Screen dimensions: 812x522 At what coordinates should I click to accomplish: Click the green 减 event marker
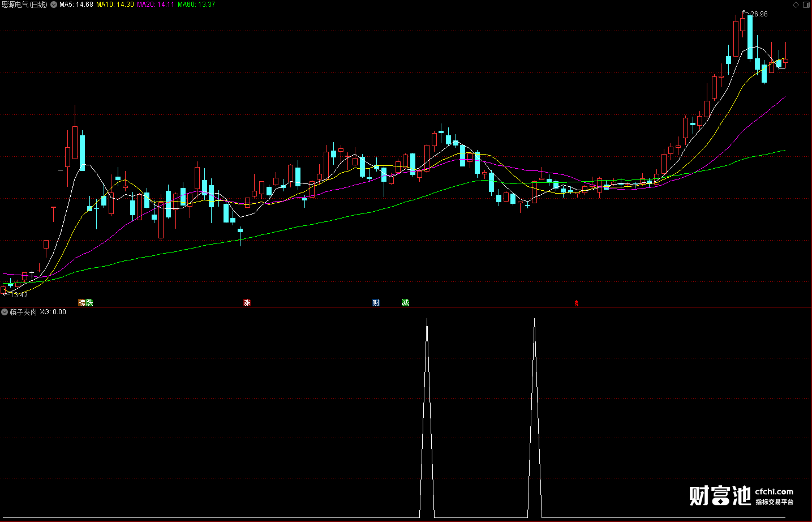(x=405, y=303)
